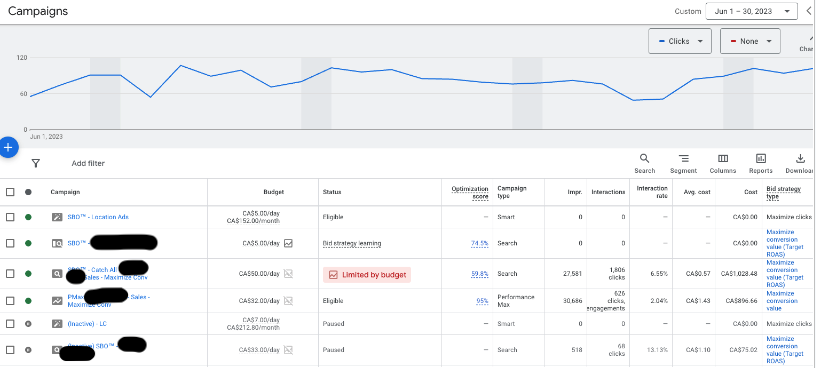Click the blue plus new campaign button
Viewport: 816px width, 368px height.
pos(8,148)
